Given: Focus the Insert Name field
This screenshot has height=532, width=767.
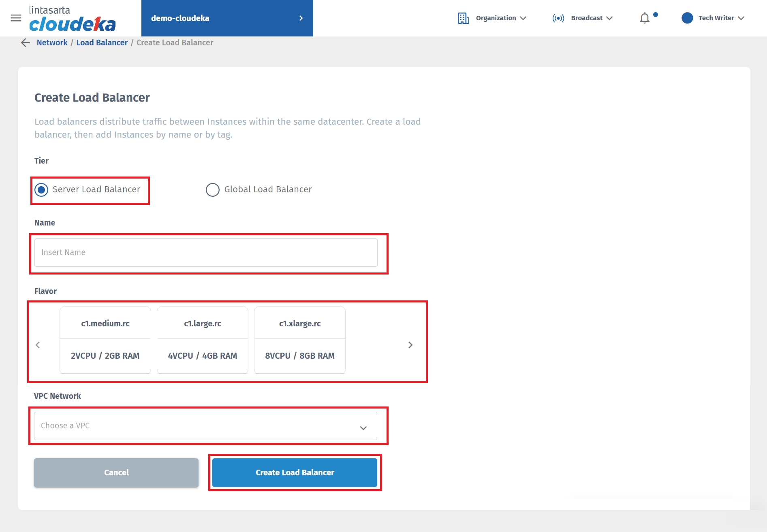Looking at the screenshot, I should (206, 253).
